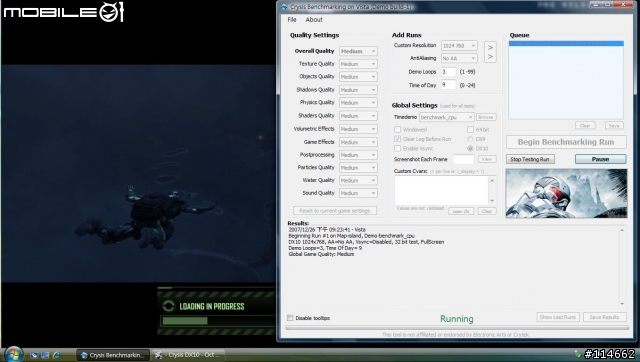This screenshot has width=640, height=362.
Task: Click the Stop Testing Run button
Action: tap(530, 159)
